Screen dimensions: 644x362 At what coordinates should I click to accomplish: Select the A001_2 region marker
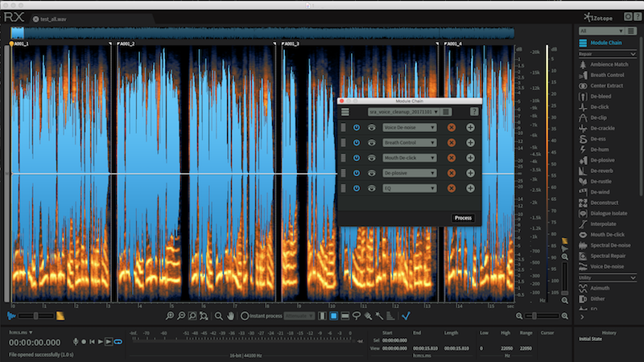(x=126, y=43)
